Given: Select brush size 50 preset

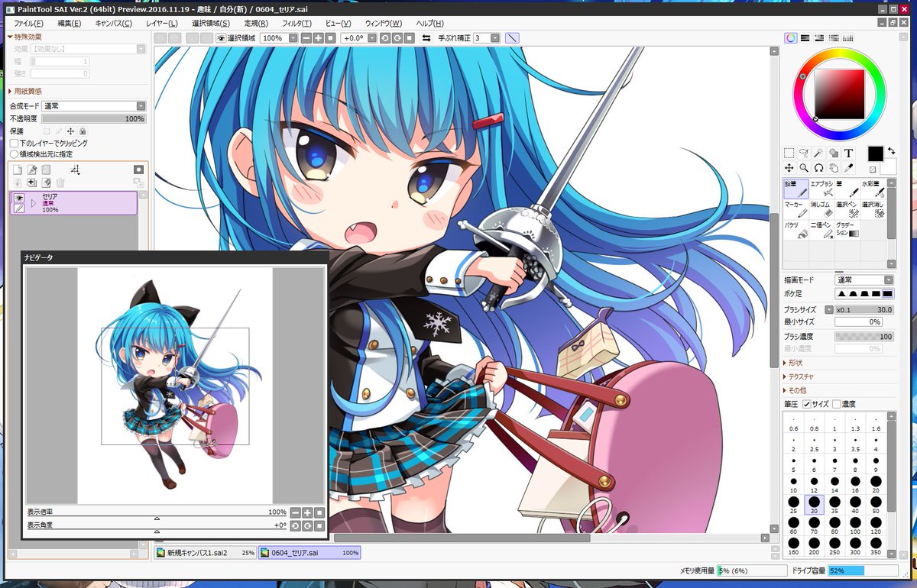Looking at the screenshot, I should tap(876, 506).
